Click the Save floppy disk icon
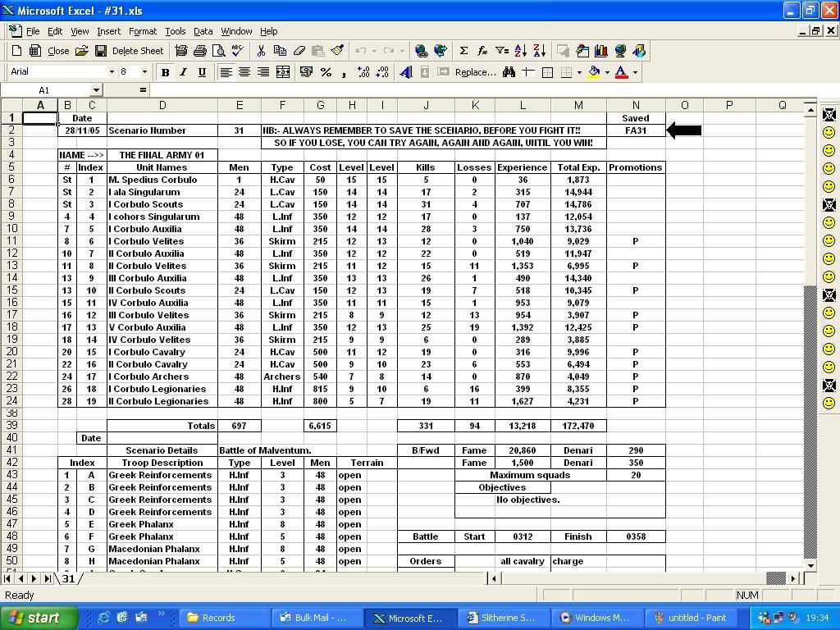The height and width of the screenshot is (630, 840). pyautogui.click(x=101, y=51)
